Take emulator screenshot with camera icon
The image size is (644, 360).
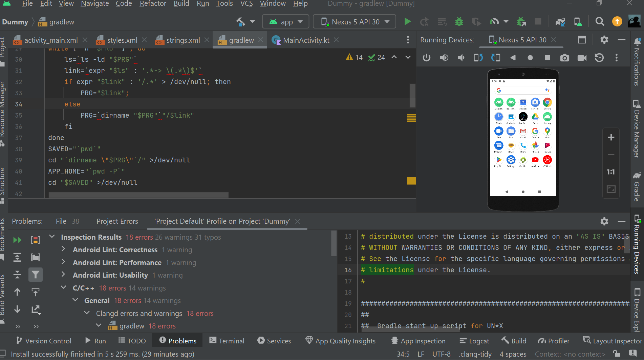coord(564,58)
